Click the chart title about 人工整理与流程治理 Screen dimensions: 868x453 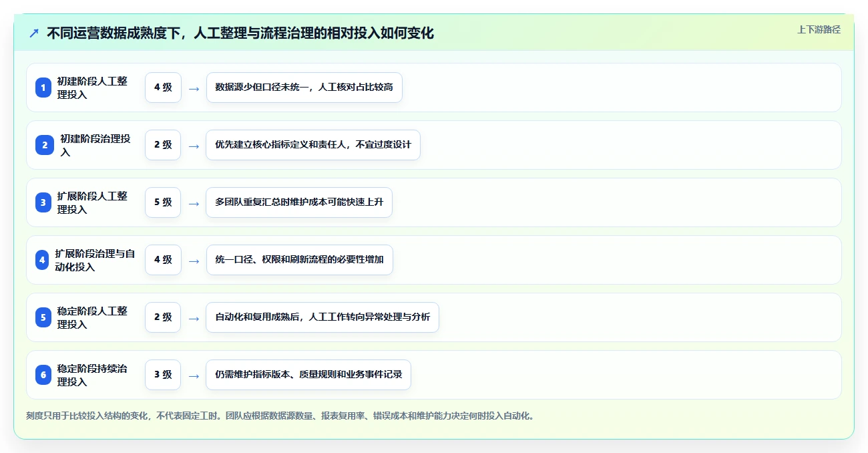(x=240, y=33)
